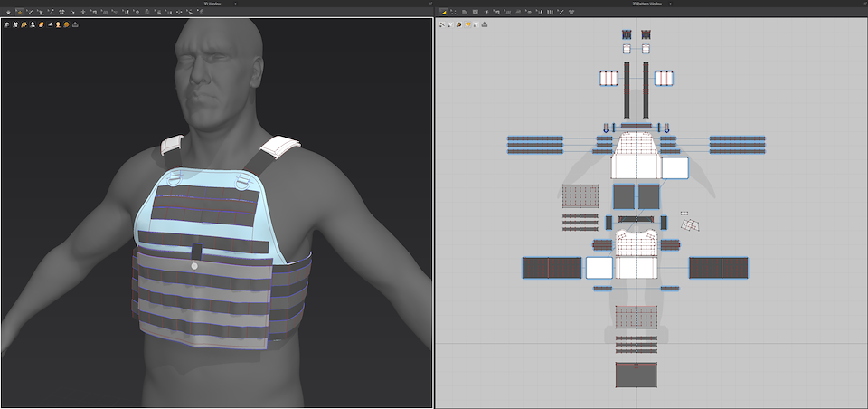Select the white snap button on vest front

coord(193,267)
